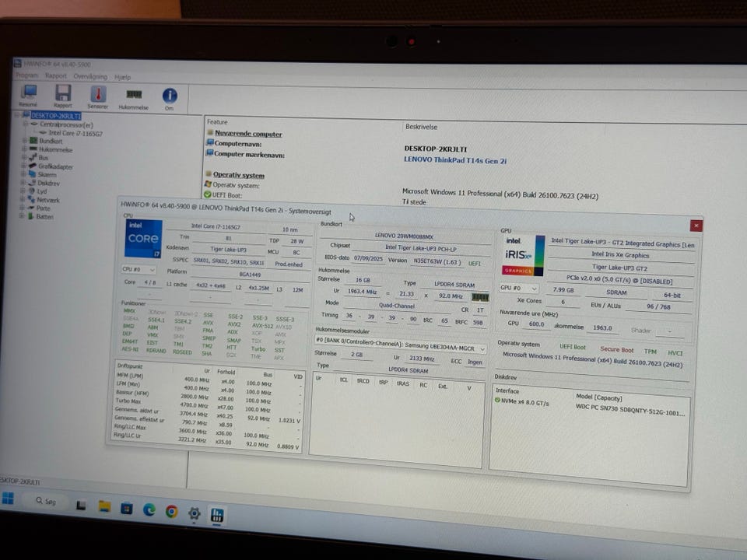Launch Microsoft Edge from taskbar
The height and width of the screenshot is (560, 747).
tap(149, 509)
